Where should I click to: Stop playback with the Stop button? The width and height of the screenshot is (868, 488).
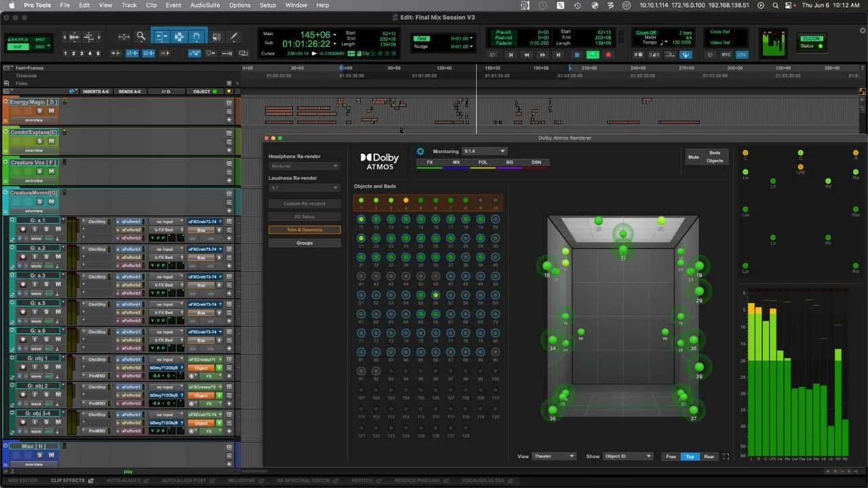(577, 55)
